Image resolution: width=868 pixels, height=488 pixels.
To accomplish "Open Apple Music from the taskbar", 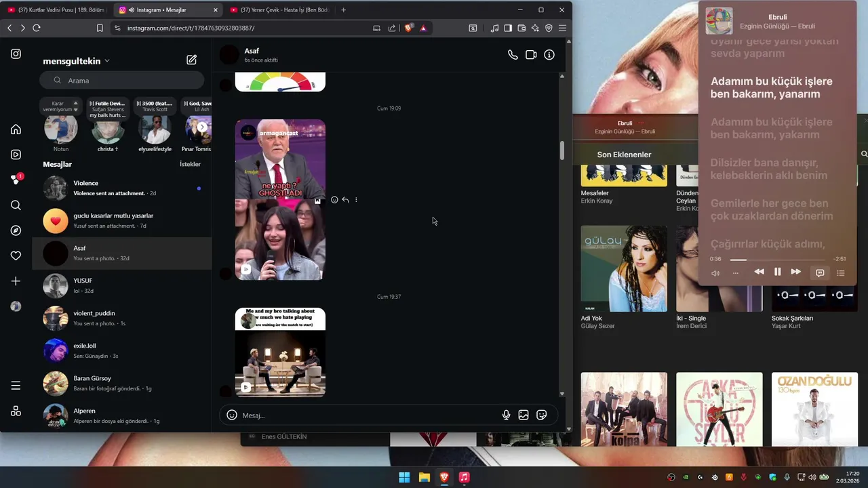I will click(464, 477).
